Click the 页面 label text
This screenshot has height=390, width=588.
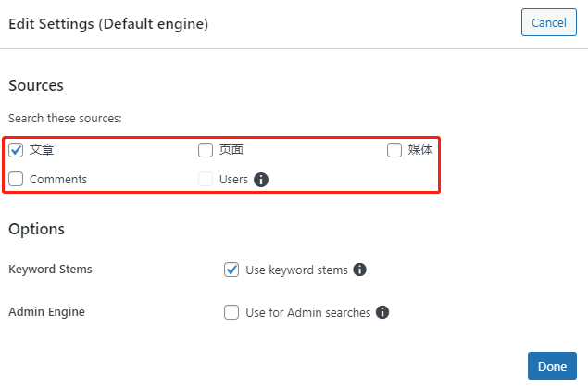point(231,149)
